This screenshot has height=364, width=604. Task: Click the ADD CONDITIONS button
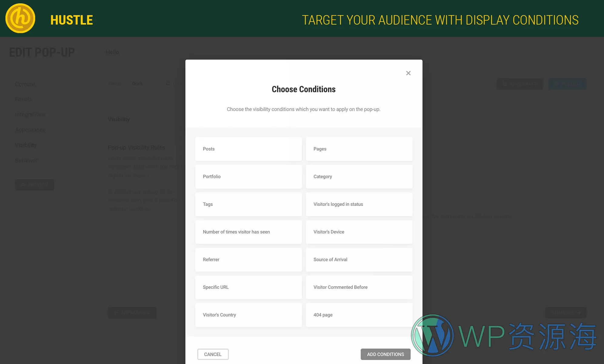tap(385, 354)
